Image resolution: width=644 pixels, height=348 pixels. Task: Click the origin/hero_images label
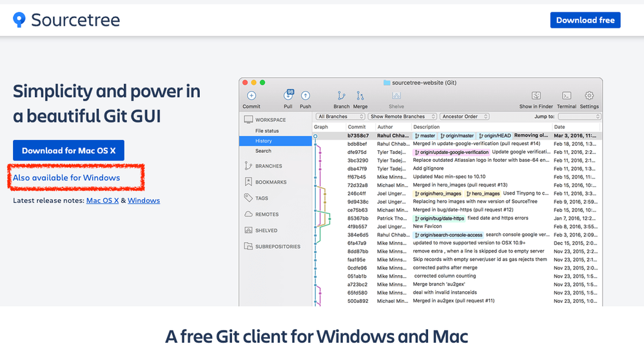pos(438,194)
